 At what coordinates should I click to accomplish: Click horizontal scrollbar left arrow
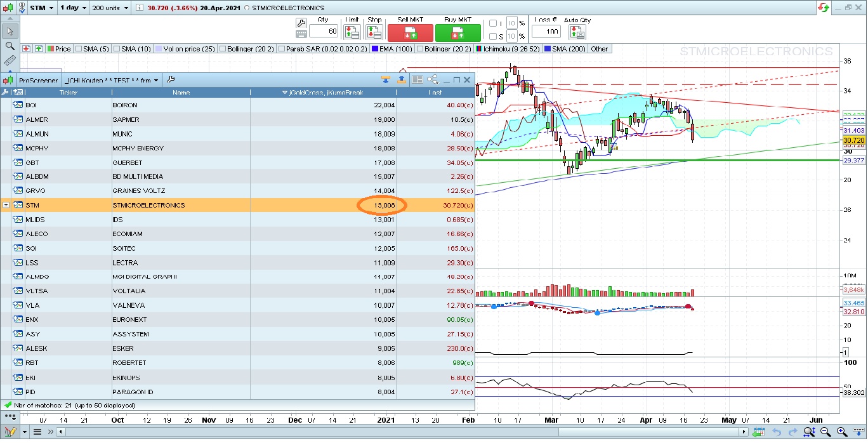coord(61,432)
